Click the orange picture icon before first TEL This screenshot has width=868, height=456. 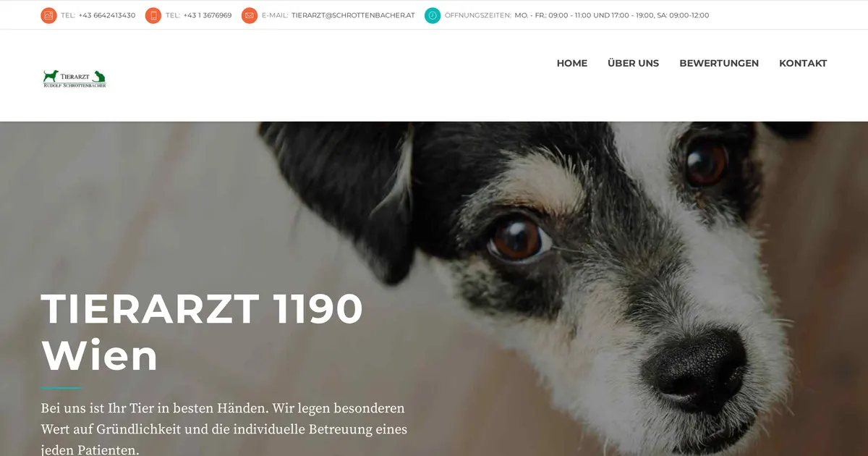pyautogui.click(x=48, y=15)
